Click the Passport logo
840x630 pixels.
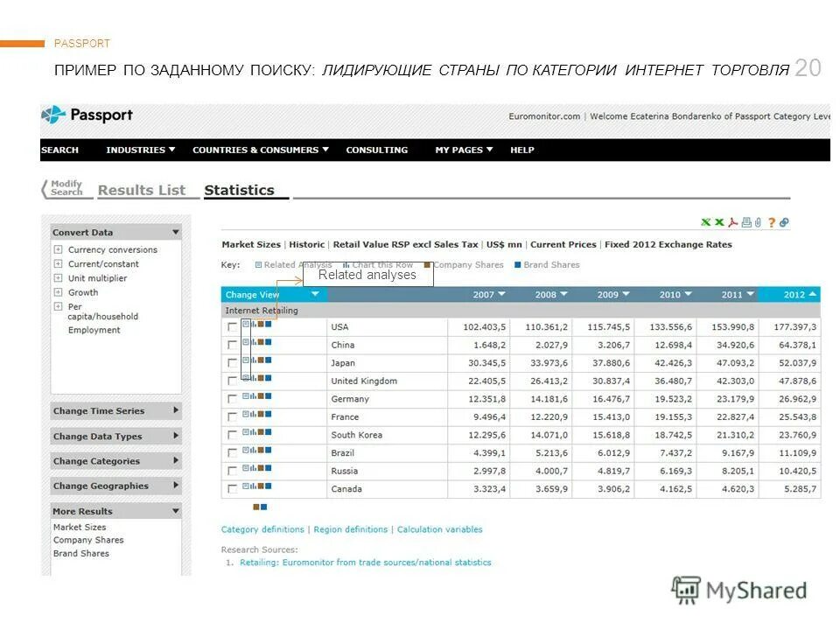click(x=87, y=115)
